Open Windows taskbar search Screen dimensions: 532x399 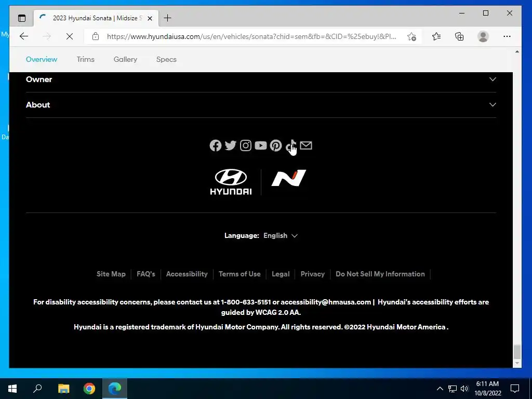(x=37, y=389)
